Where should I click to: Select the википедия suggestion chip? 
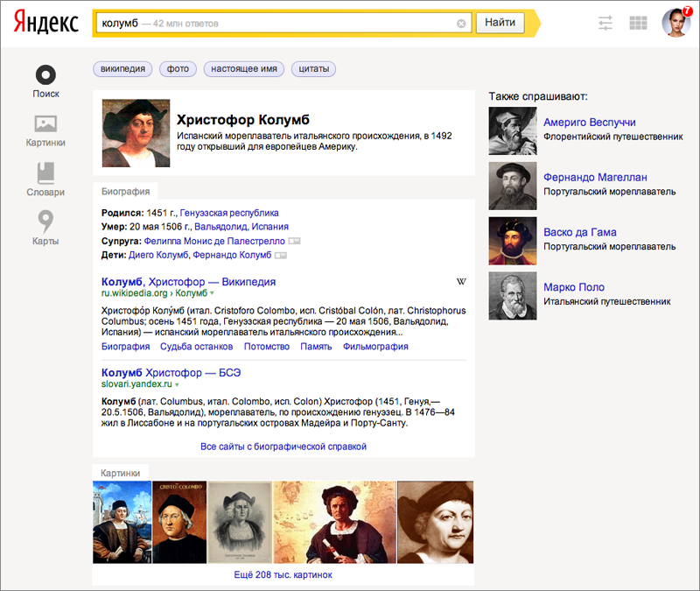pos(122,69)
